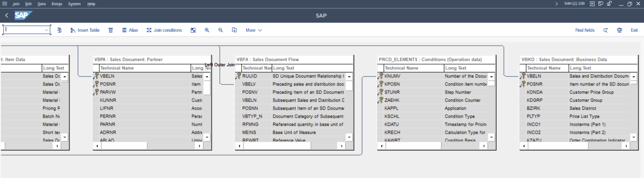Image resolution: width=644 pixels, height=178 pixels.
Task: Click the print icon in toolbar
Action: tap(619, 30)
